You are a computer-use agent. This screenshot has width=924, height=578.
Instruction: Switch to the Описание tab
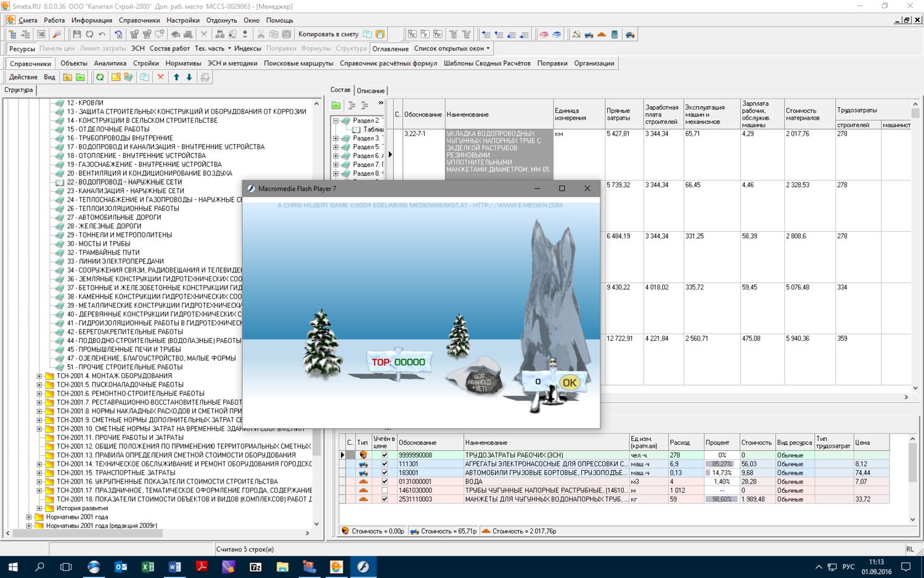click(x=370, y=91)
